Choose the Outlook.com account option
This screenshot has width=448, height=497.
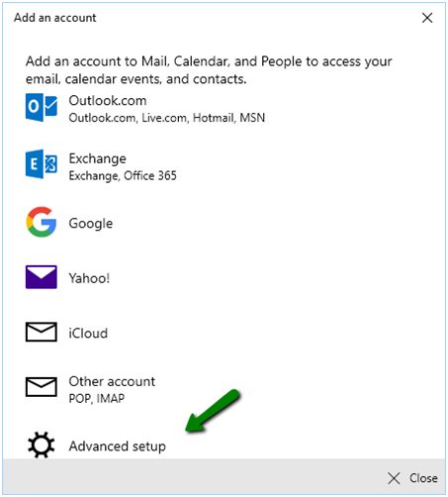tap(108, 101)
